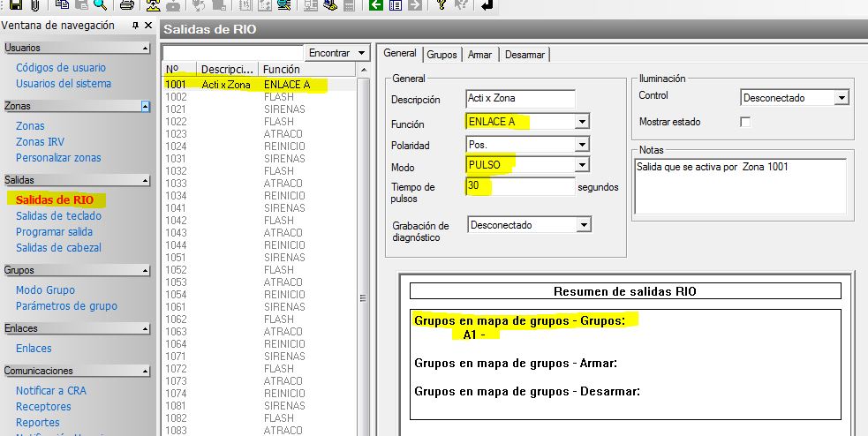This screenshot has width=868, height=436.
Task: Click the computer with keys toolbar icon
Action: point(330,5)
